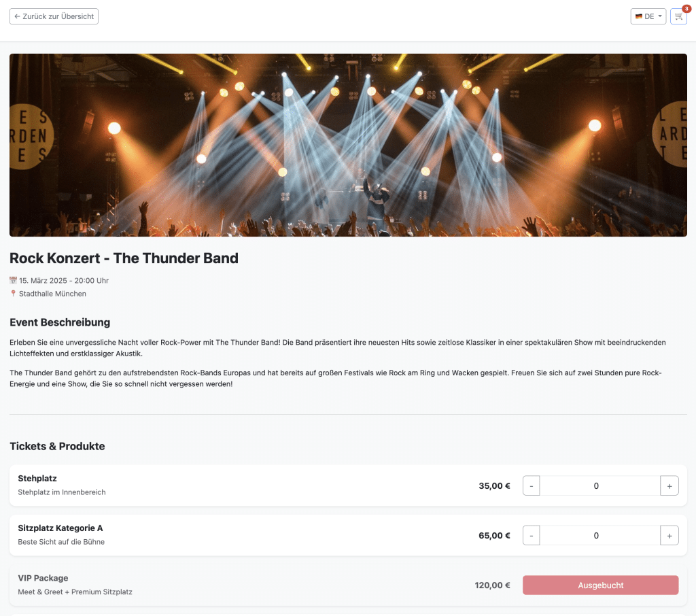Click the Rock Konzert event title
The image size is (696, 616).
coord(124,258)
